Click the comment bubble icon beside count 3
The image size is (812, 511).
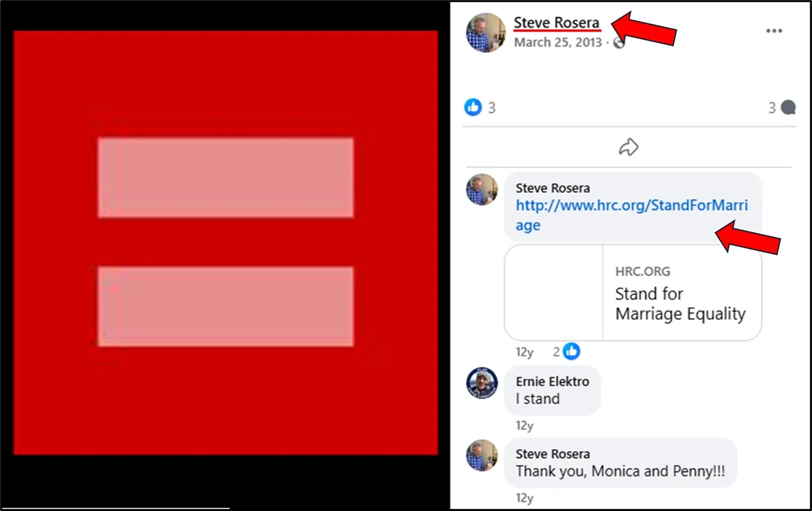point(788,108)
